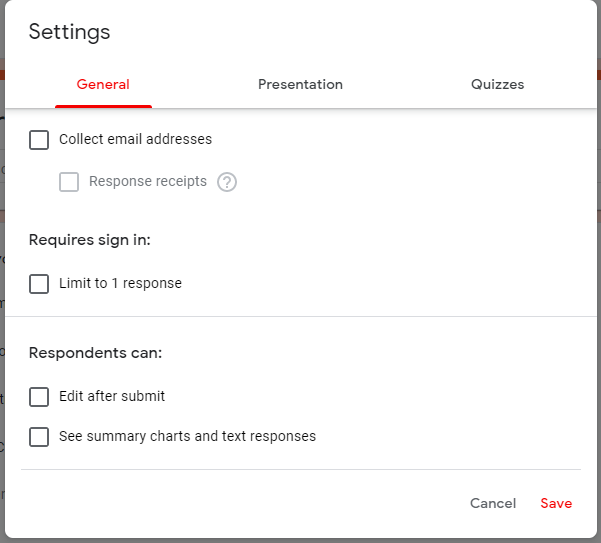Click the "Response receipts" label text
The image size is (601, 543).
click(148, 181)
